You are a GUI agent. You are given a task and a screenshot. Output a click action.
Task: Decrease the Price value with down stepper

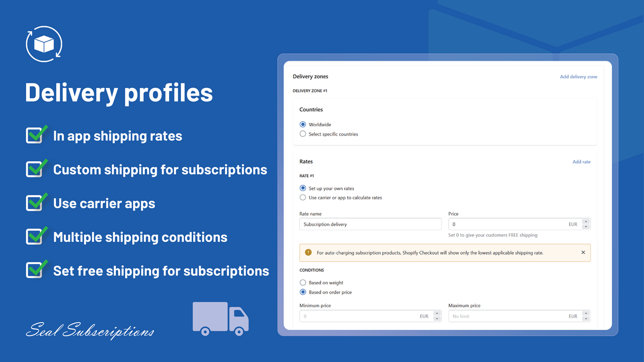(x=586, y=227)
